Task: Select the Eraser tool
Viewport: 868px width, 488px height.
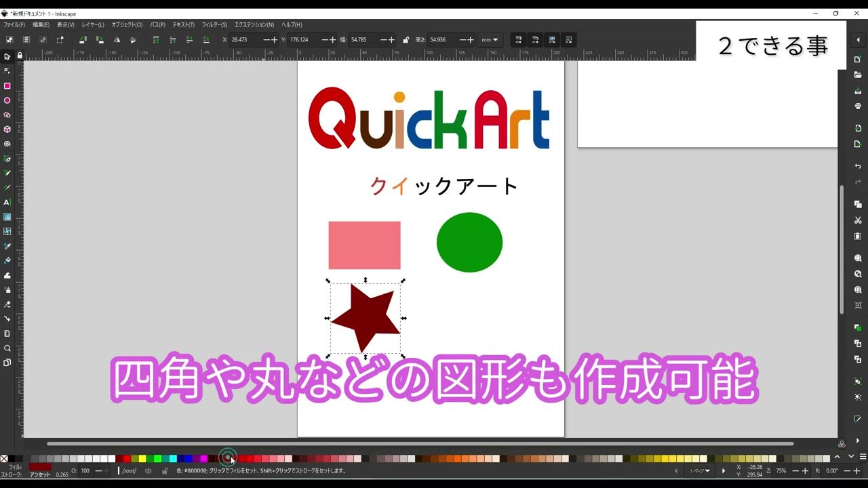Action: pos(7,304)
